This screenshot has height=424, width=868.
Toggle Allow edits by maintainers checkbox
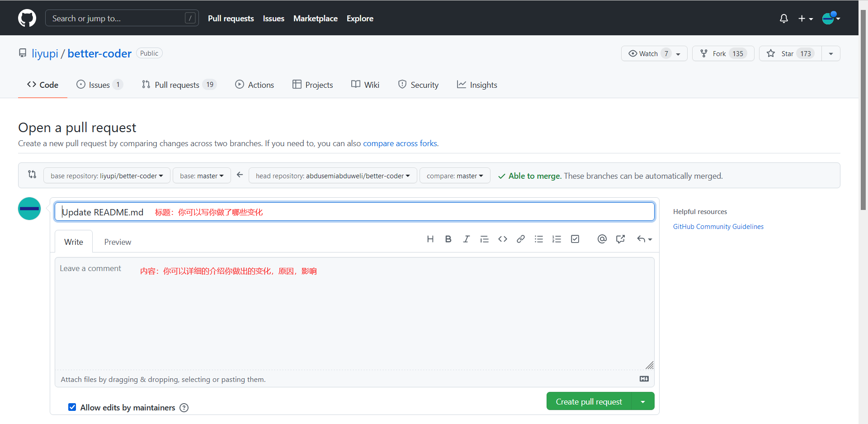[72, 407]
